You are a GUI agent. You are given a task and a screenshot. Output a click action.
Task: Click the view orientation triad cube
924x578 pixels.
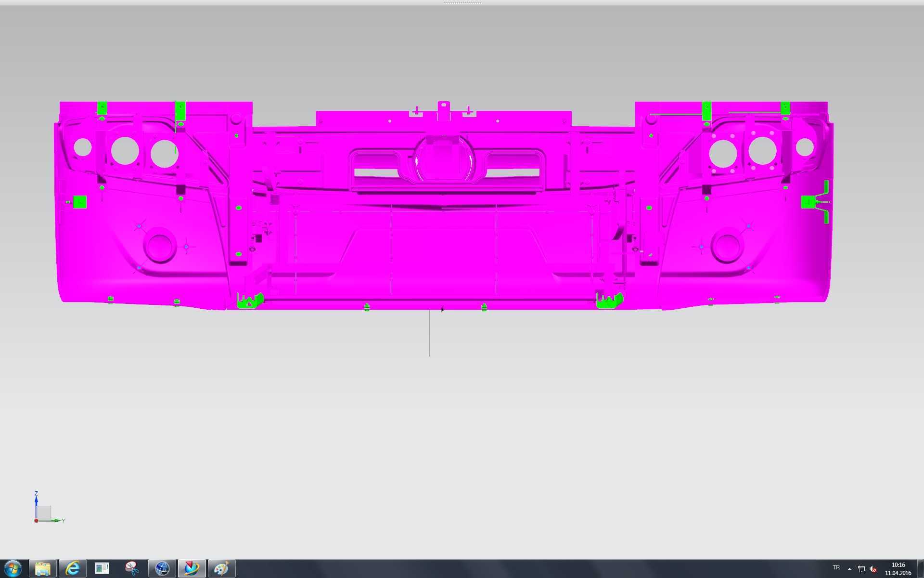(x=44, y=513)
